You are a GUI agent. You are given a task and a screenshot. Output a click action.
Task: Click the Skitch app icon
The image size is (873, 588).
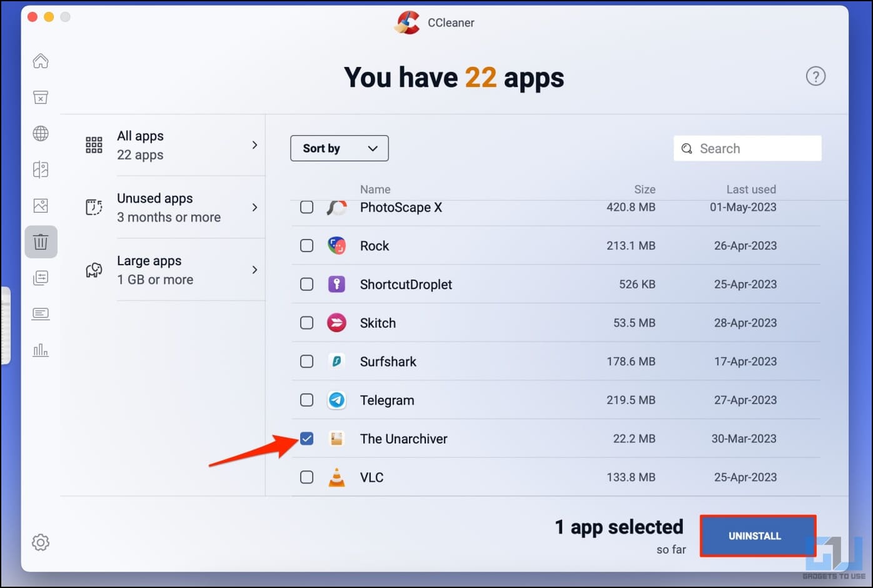tap(336, 323)
